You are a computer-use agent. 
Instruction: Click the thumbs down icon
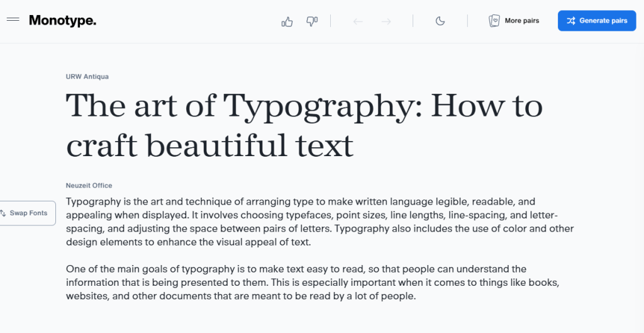312,21
